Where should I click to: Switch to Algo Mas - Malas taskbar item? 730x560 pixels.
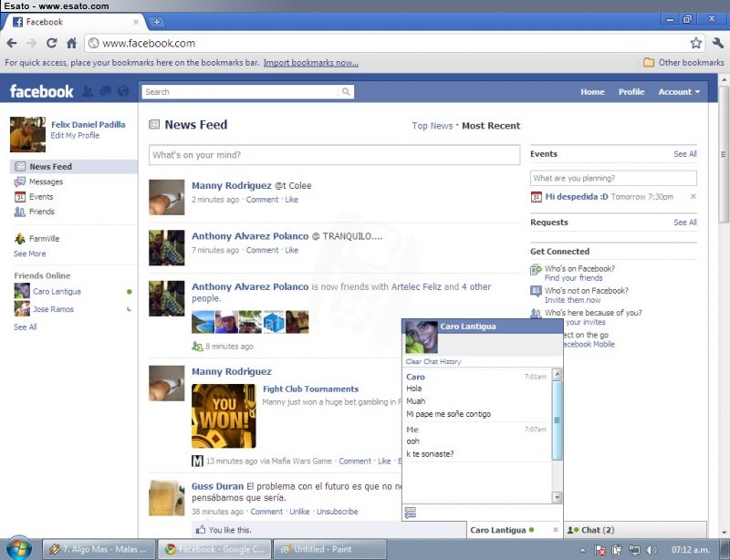(99, 549)
